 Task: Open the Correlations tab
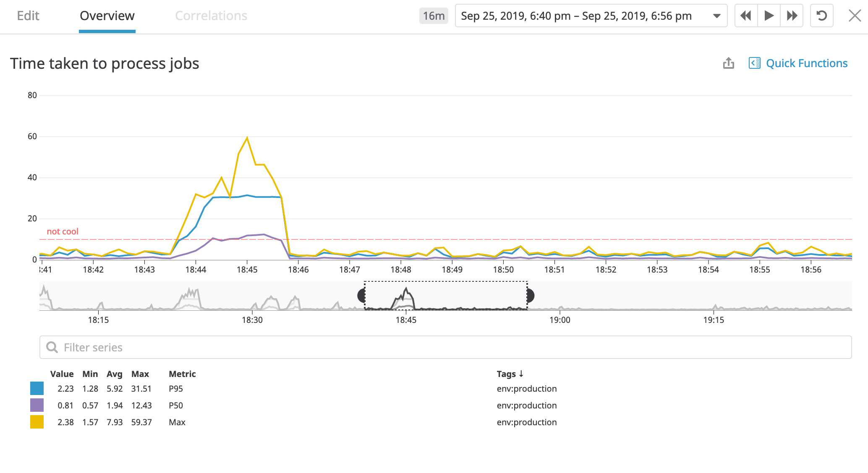(211, 16)
